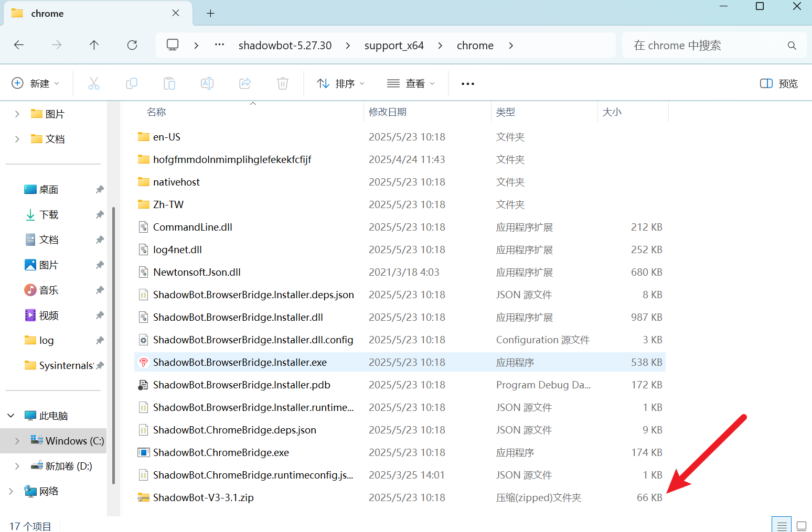Refresh the current folder view
The image size is (812, 532).
[x=132, y=45]
